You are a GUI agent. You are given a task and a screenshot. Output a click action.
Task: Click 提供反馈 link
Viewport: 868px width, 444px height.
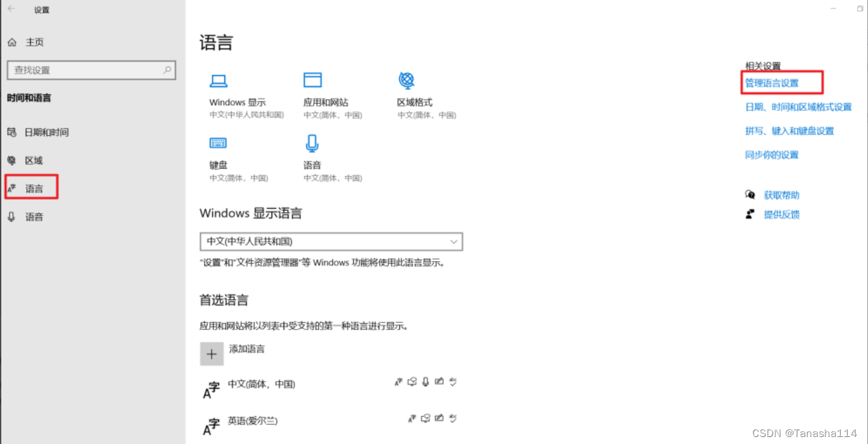782,214
